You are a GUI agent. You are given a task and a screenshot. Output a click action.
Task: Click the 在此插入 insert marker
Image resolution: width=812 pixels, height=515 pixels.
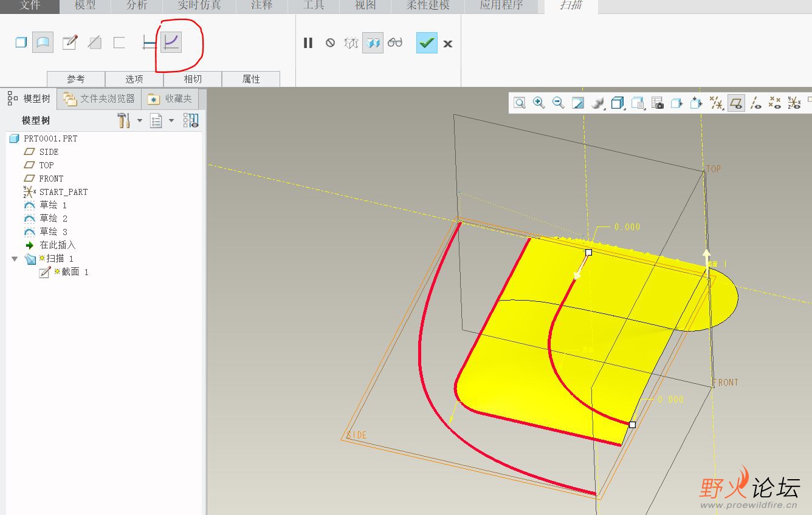(x=58, y=245)
